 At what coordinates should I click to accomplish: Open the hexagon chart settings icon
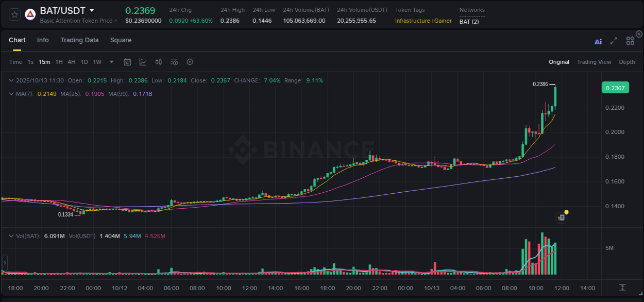click(x=190, y=62)
